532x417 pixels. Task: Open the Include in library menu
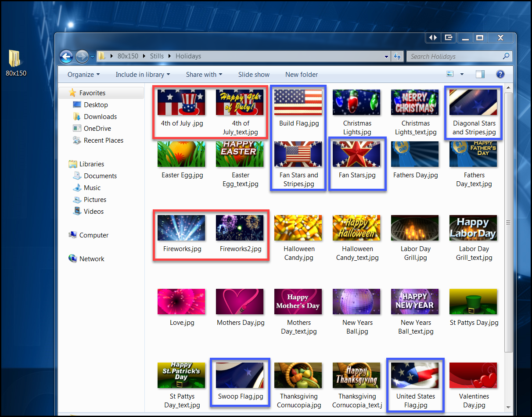point(143,75)
